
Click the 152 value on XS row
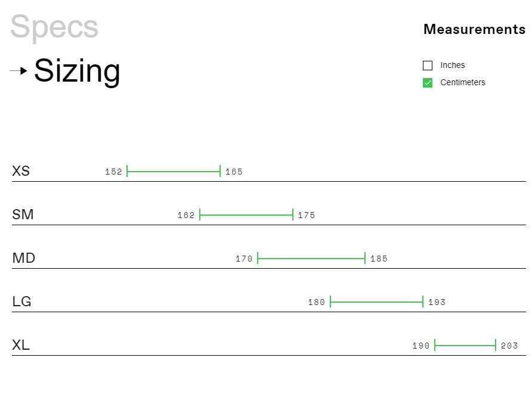(113, 172)
